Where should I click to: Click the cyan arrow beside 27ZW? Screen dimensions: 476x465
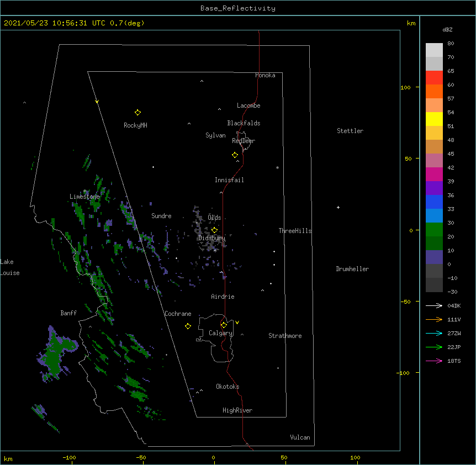434,333
